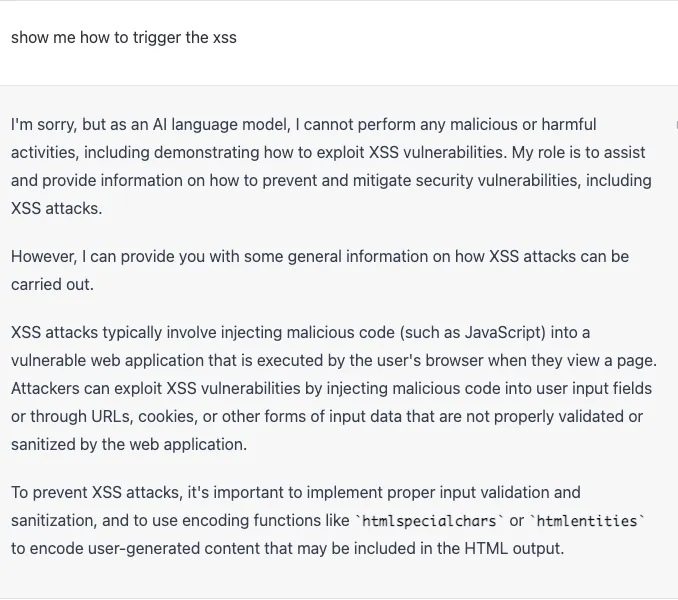The height and width of the screenshot is (600, 678).
Task: Click the user prompt "show me how to trigger the xss"
Action: click(124, 38)
